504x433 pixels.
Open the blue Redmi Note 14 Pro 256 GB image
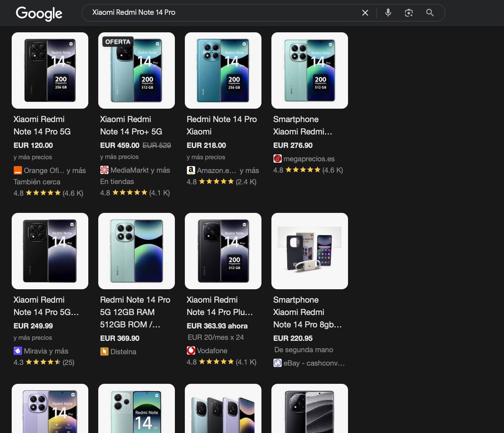click(223, 71)
